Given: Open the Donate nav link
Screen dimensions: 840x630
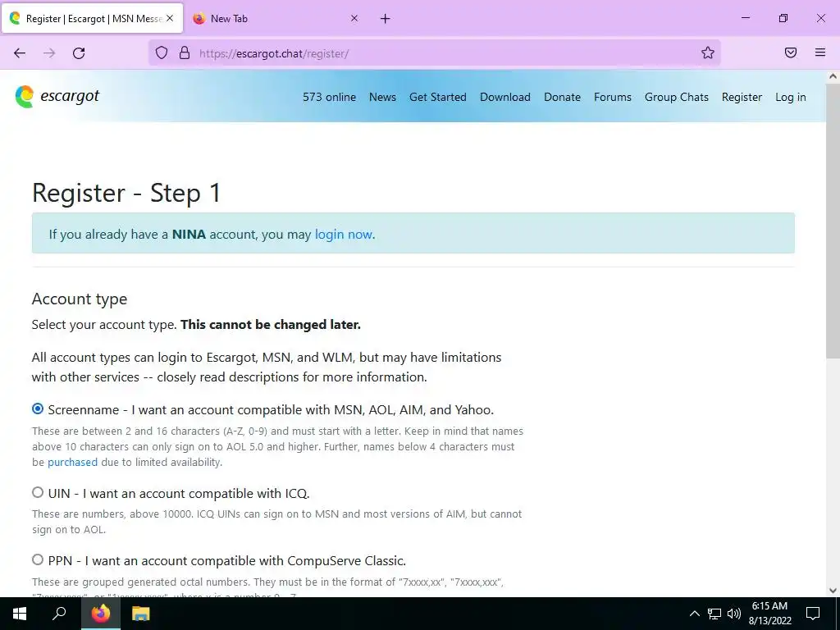Looking at the screenshot, I should point(563,97).
